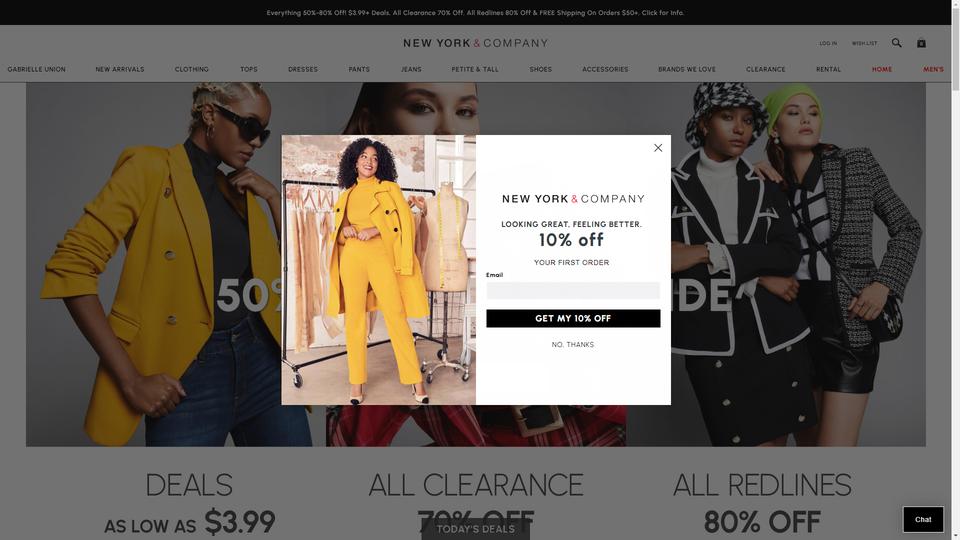The height and width of the screenshot is (540, 960).
Task: Open the red Men's menu item
Action: pos(933,69)
